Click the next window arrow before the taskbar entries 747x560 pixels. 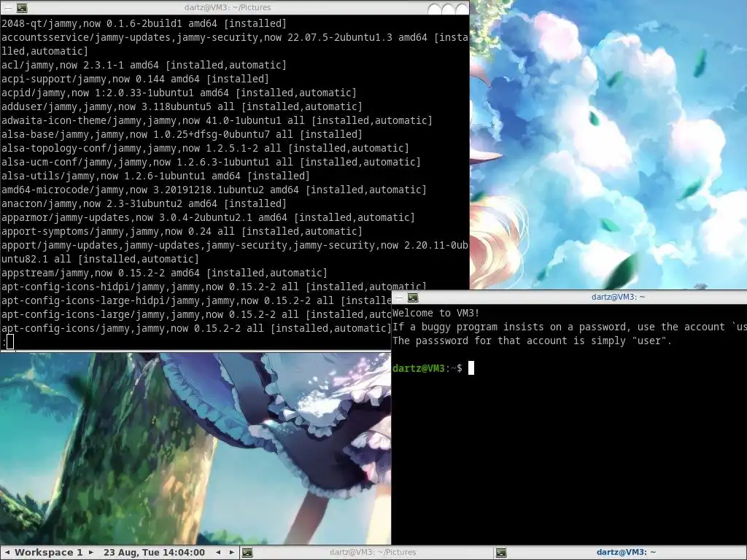click(x=231, y=553)
